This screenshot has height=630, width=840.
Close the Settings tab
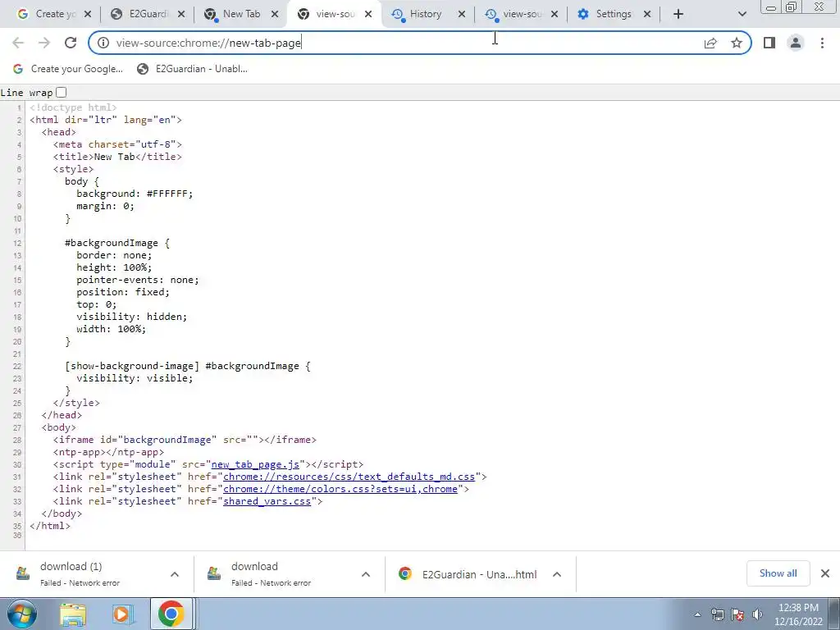click(x=647, y=14)
